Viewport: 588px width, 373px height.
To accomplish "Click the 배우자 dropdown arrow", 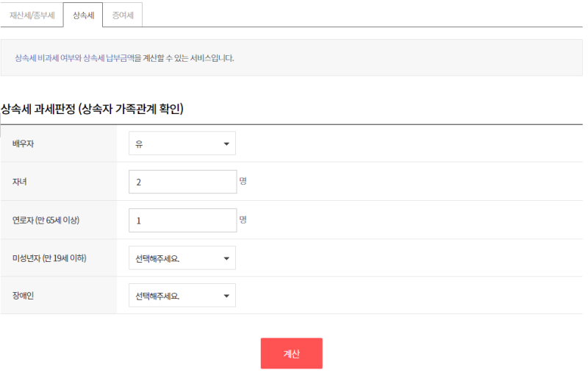I will pos(226,143).
